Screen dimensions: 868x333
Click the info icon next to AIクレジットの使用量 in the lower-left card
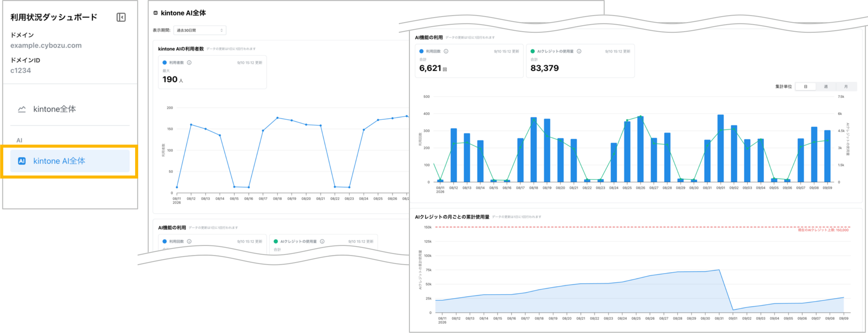pos(322,241)
